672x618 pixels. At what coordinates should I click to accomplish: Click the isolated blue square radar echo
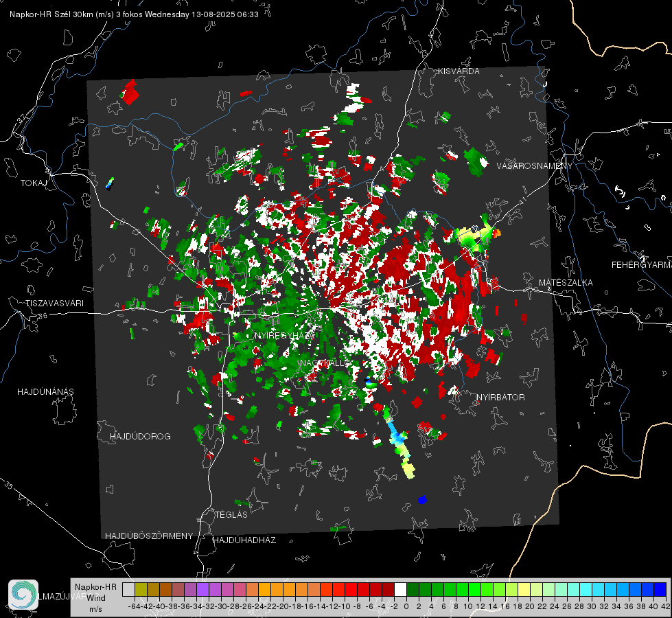tap(423, 500)
